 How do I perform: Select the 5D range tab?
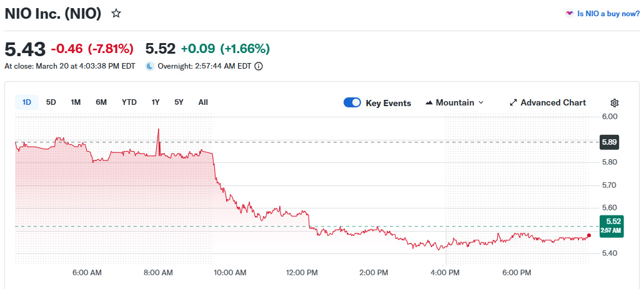pos(51,102)
